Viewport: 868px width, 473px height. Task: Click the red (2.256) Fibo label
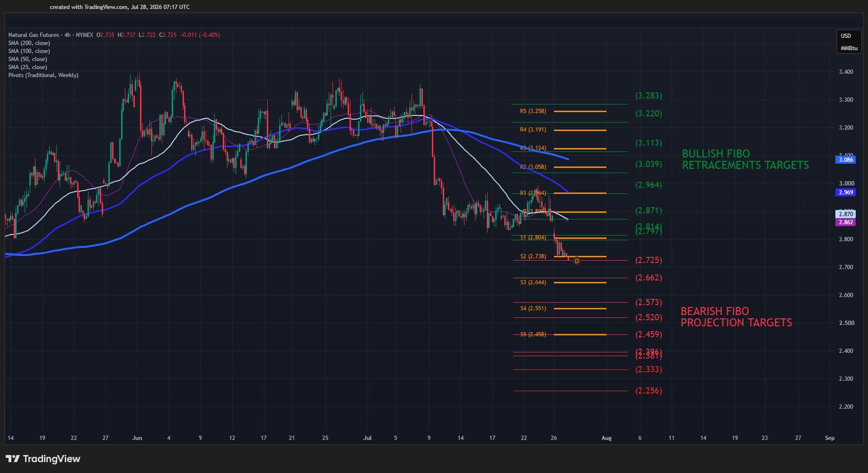(x=649, y=391)
